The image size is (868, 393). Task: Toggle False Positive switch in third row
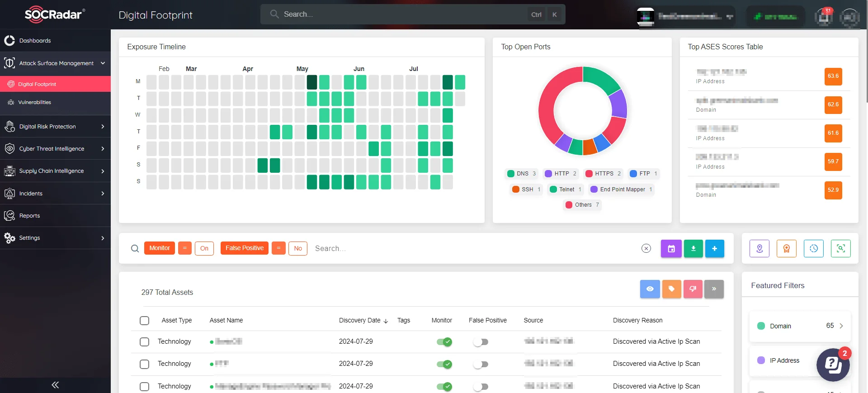[x=481, y=387]
